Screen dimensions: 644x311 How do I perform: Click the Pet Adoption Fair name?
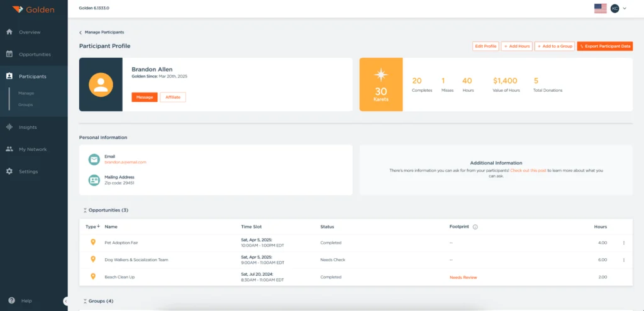pyautogui.click(x=121, y=243)
